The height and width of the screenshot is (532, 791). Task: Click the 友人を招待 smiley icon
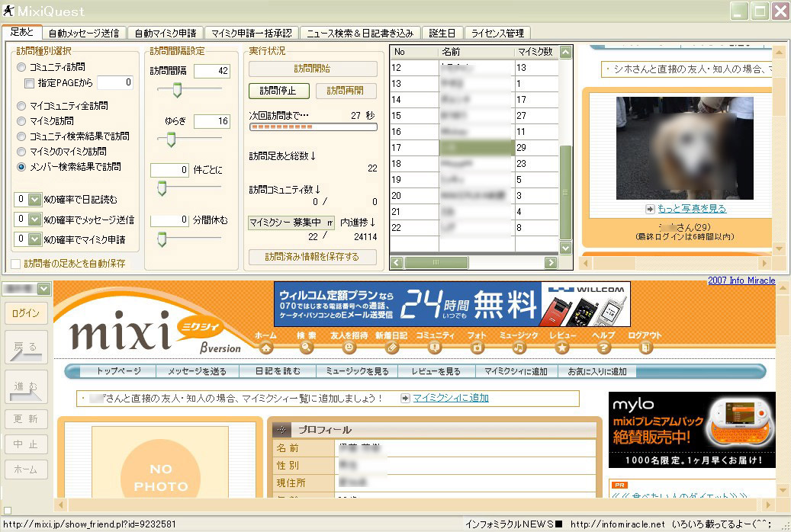pos(349,348)
